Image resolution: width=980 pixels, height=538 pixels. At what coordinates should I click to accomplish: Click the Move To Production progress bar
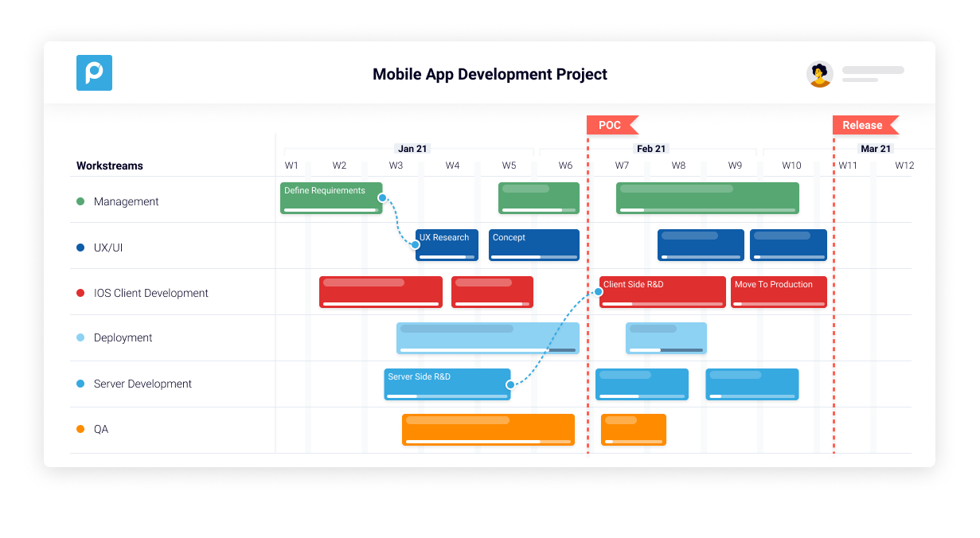pyautogui.click(x=779, y=304)
